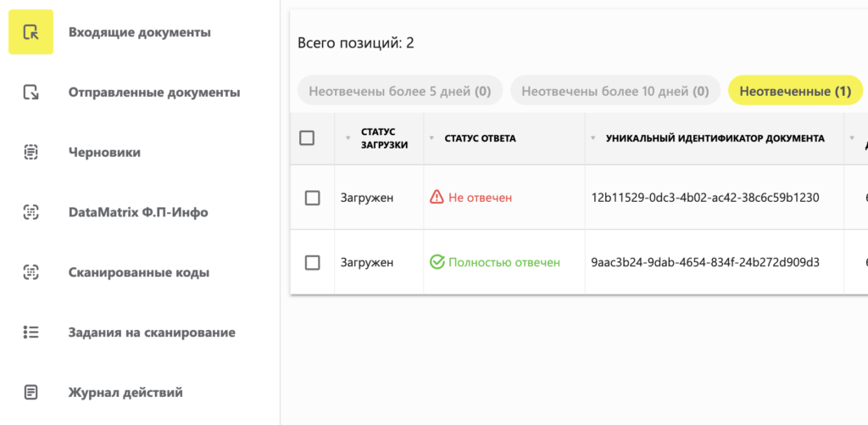Open sort arrow for Уникальный идентификатор документа column

(x=593, y=138)
